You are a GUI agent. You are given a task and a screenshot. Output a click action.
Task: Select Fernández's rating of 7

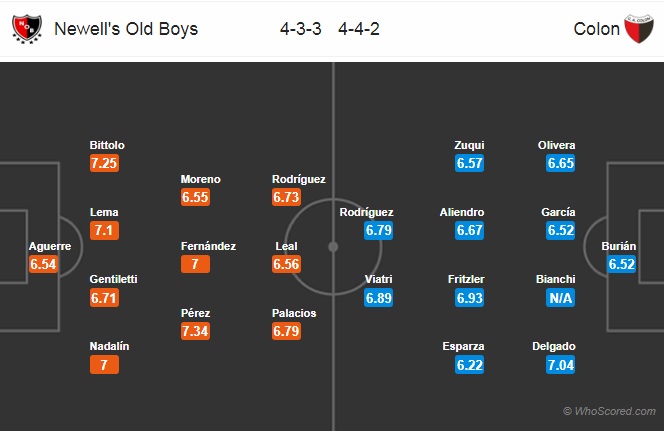pos(195,264)
